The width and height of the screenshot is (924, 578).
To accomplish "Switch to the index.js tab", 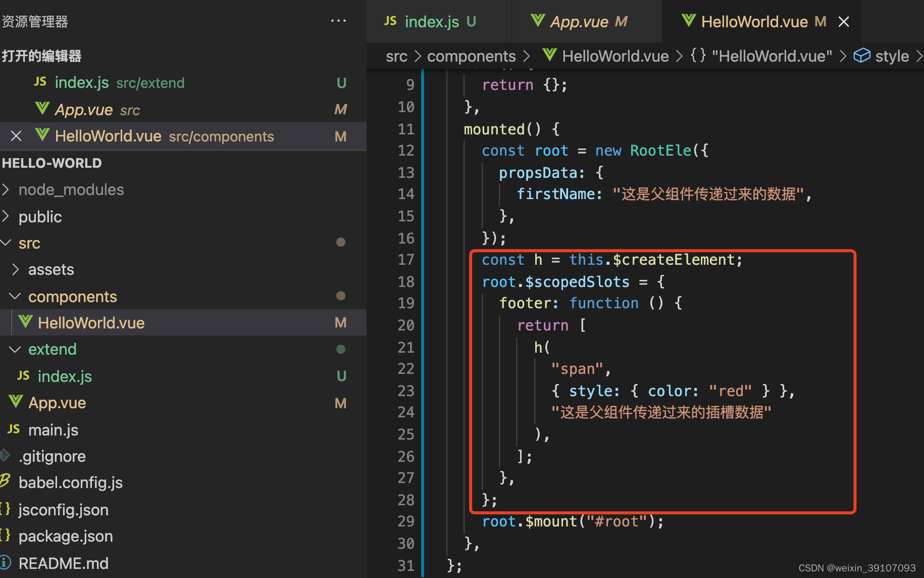I will [432, 21].
